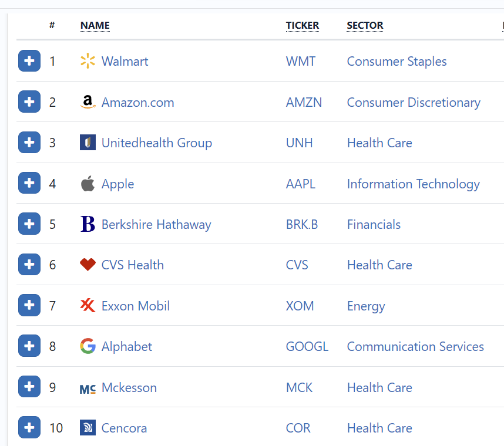Sort table by SECTOR column header
This screenshot has height=446, width=504.
[x=365, y=25]
